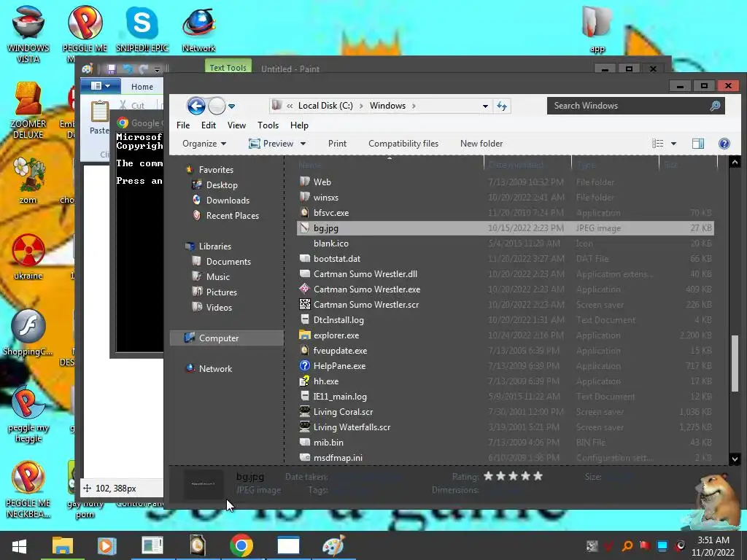
Task: Toggle the preview pane icon
Action: tap(698, 144)
